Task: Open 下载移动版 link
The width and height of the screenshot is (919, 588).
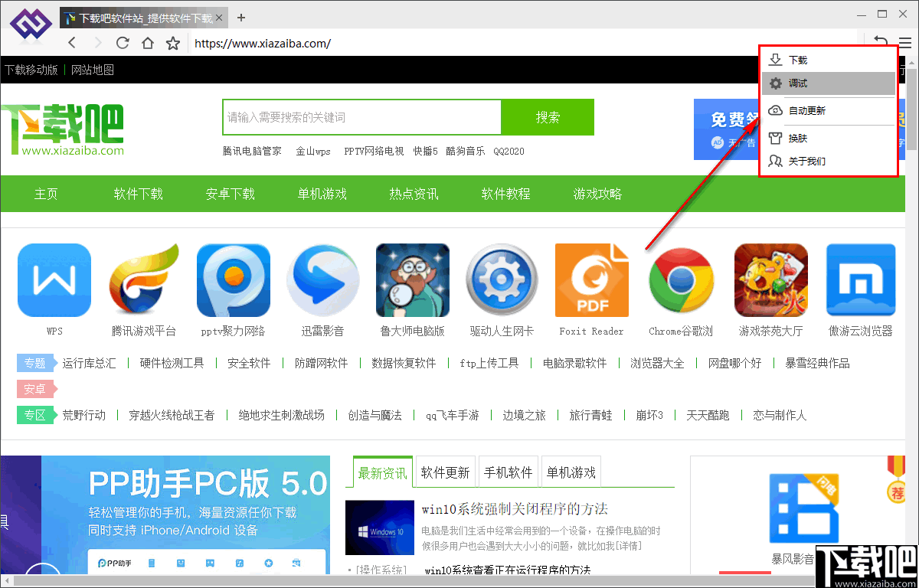Action: pos(31,70)
